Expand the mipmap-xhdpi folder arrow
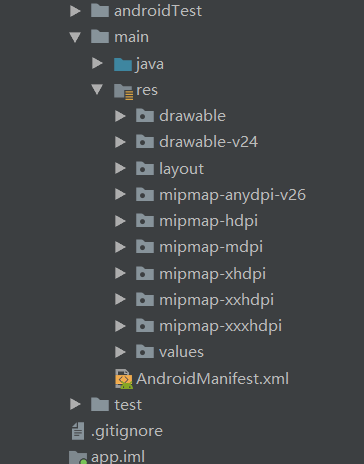This screenshot has width=364, height=464. pos(120,273)
